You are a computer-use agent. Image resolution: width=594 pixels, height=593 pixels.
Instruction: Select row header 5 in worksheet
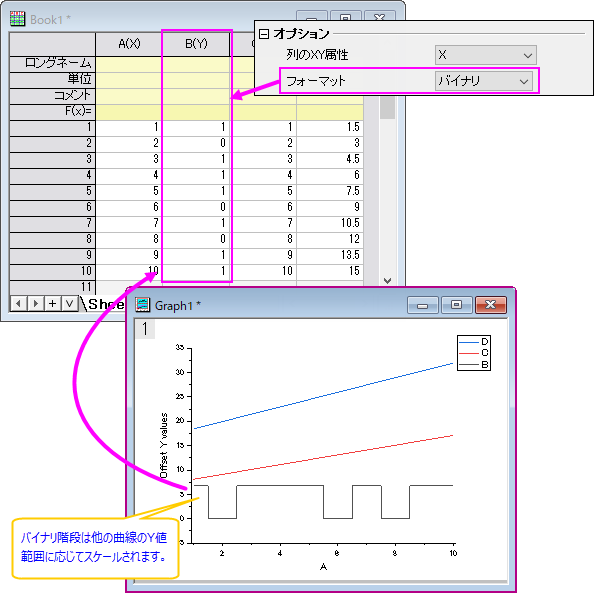coord(52,191)
